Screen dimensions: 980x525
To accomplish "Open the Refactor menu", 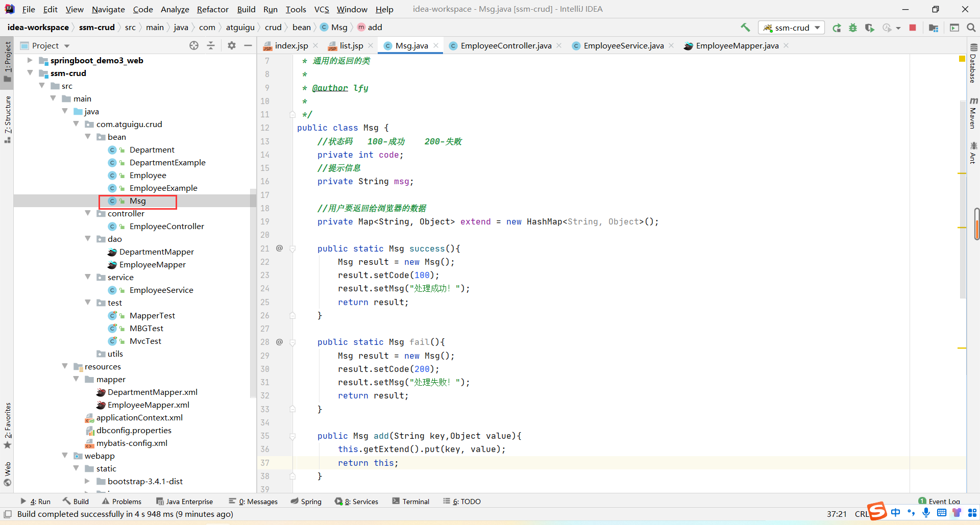I will pyautogui.click(x=213, y=9).
